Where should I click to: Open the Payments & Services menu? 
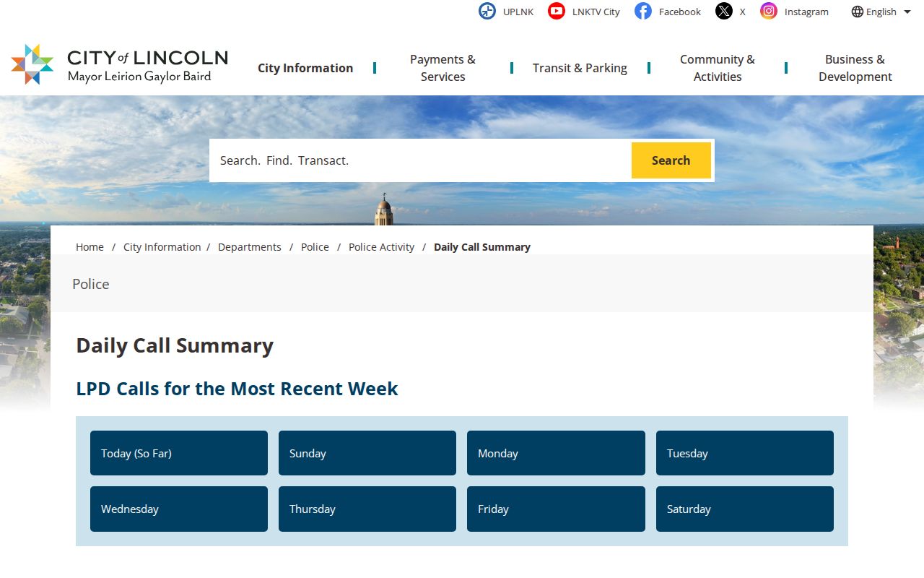443,68
